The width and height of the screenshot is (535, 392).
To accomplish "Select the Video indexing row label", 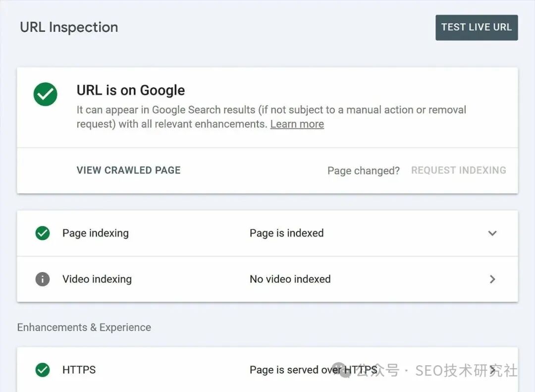I will click(97, 279).
